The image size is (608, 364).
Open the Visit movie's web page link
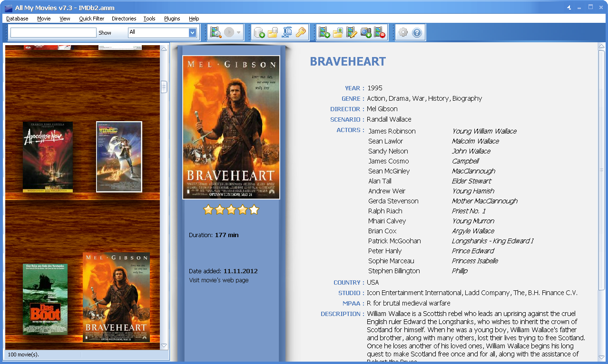[219, 280]
